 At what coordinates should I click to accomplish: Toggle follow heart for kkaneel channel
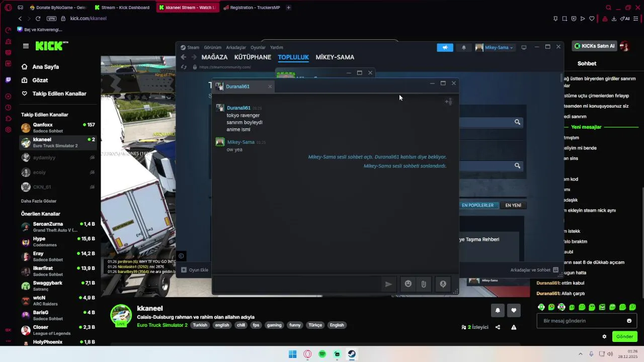coord(514,310)
